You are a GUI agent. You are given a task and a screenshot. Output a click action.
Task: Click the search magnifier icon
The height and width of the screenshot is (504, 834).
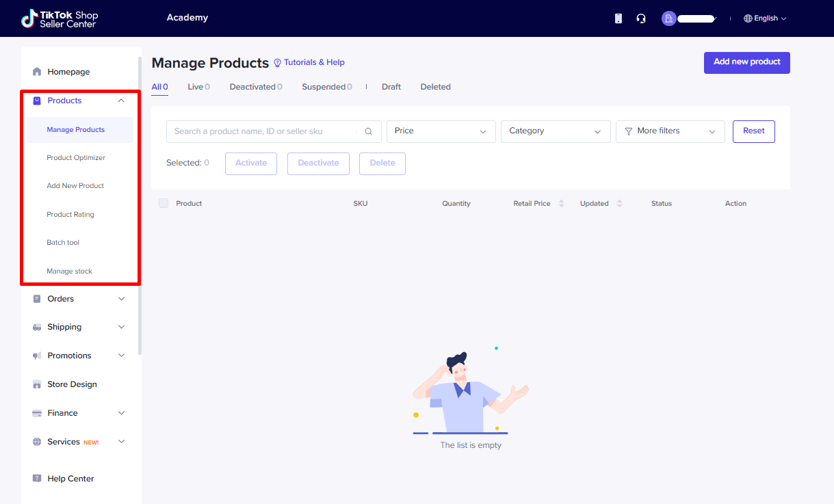coord(368,131)
